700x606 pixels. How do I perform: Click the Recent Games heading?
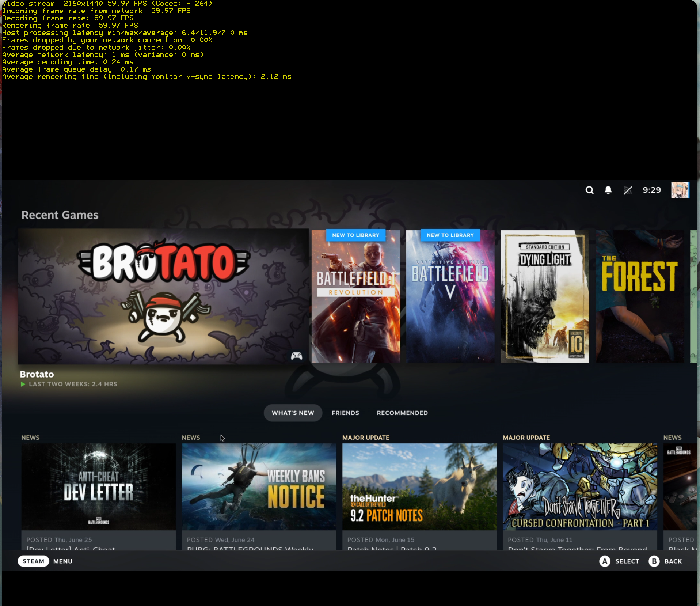click(x=60, y=215)
